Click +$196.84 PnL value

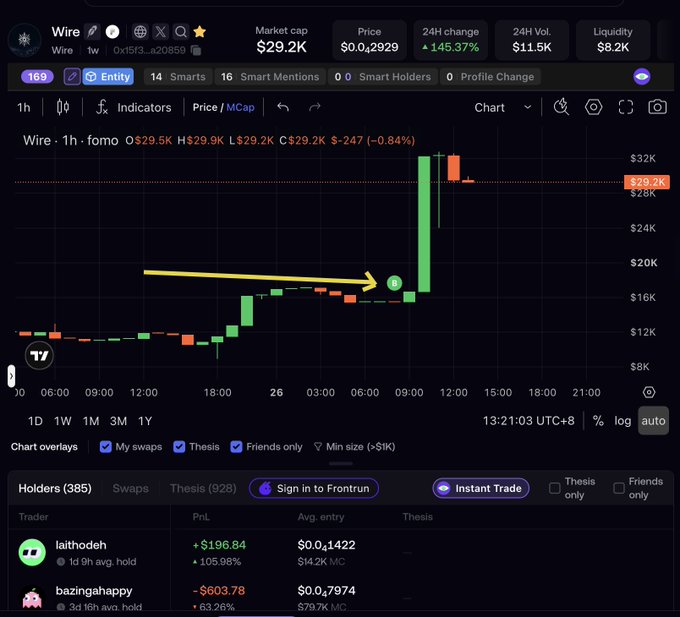(x=219, y=545)
